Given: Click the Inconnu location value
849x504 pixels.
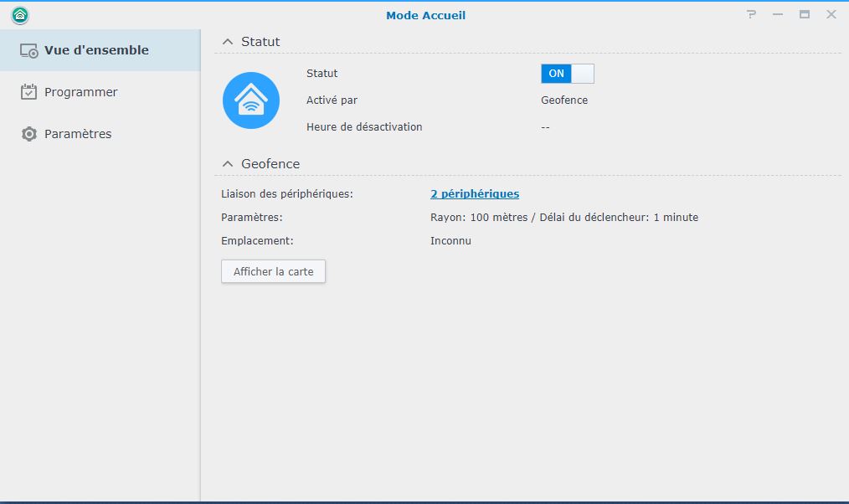Looking at the screenshot, I should pyautogui.click(x=450, y=241).
